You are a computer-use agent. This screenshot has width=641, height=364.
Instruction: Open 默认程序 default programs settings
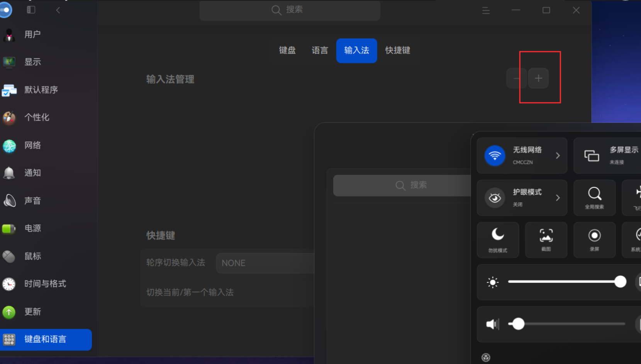(x=46, y=90)
